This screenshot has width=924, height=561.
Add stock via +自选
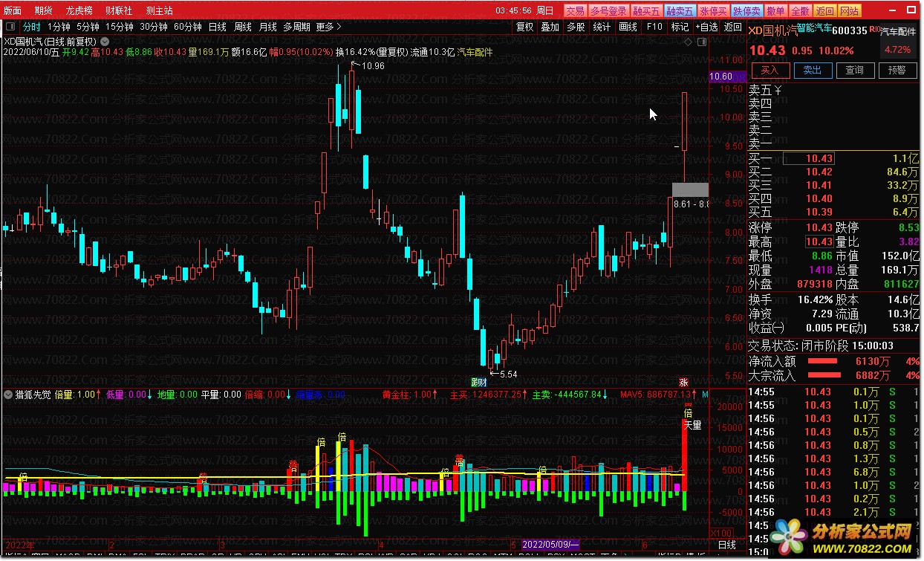(x=706, y=27)
